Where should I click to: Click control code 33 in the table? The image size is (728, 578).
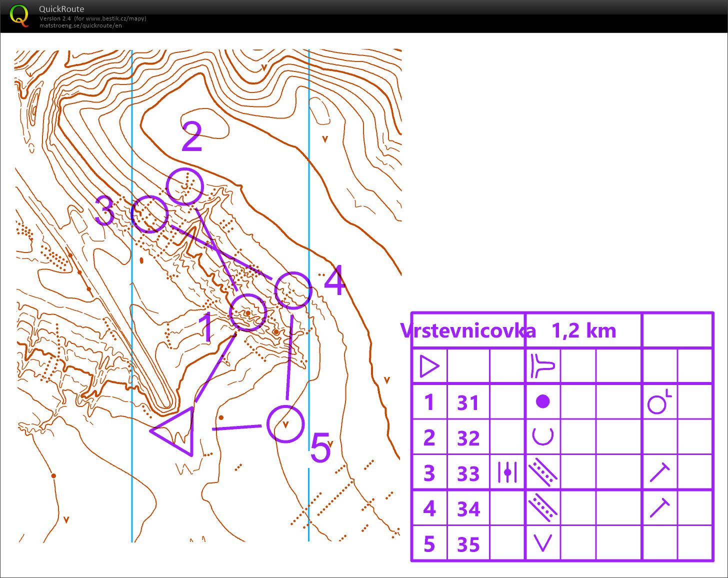tap(468, 473)
